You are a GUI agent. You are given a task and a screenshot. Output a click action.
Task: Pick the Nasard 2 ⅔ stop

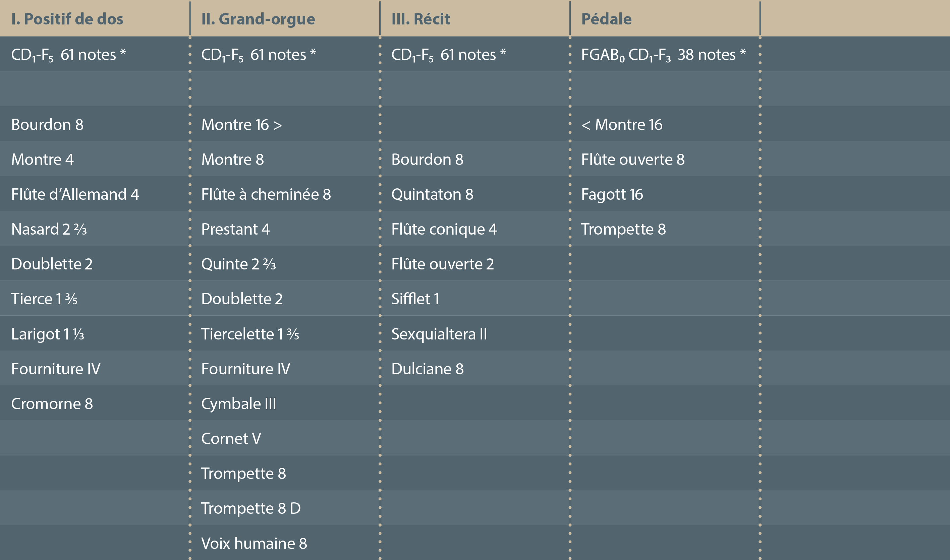[49, 229]
